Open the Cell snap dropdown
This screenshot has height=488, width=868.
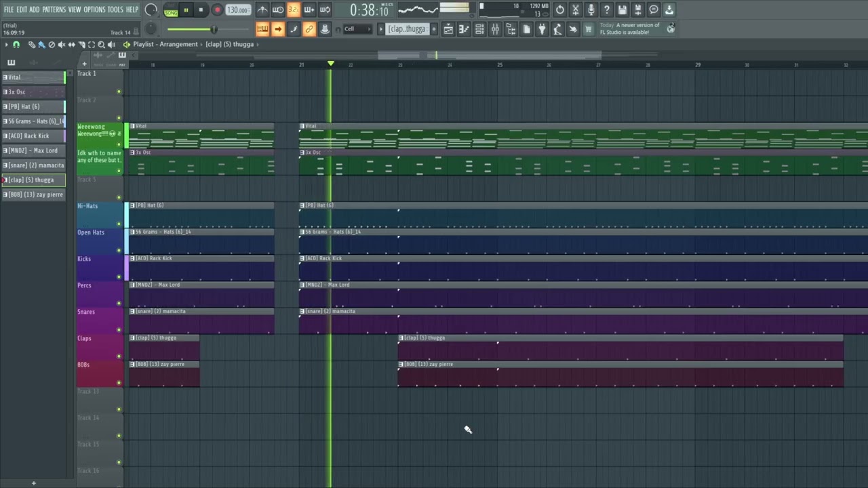(x=357, y=29)
